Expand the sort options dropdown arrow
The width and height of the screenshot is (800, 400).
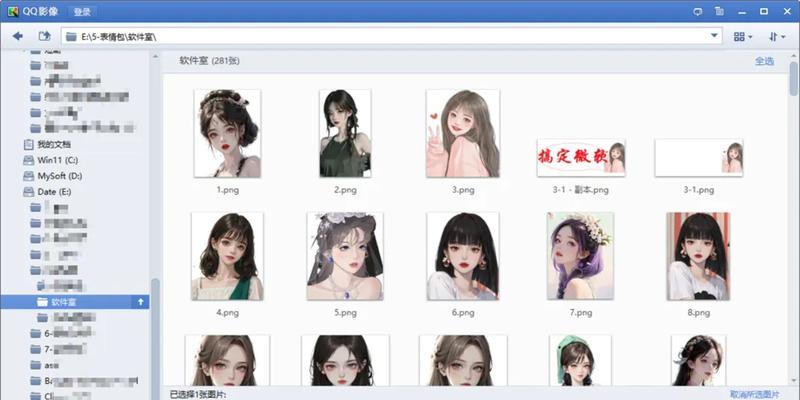click(784, 37)
